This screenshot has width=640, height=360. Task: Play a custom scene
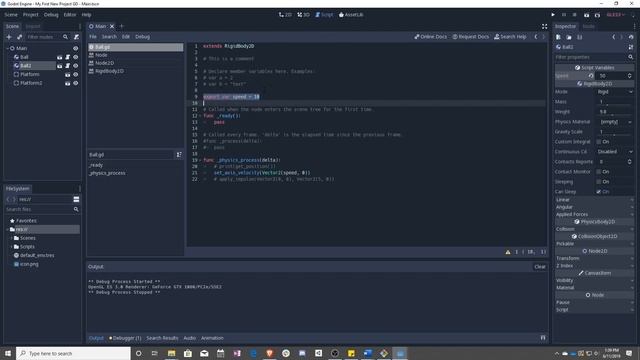click(x=597, y=15)
